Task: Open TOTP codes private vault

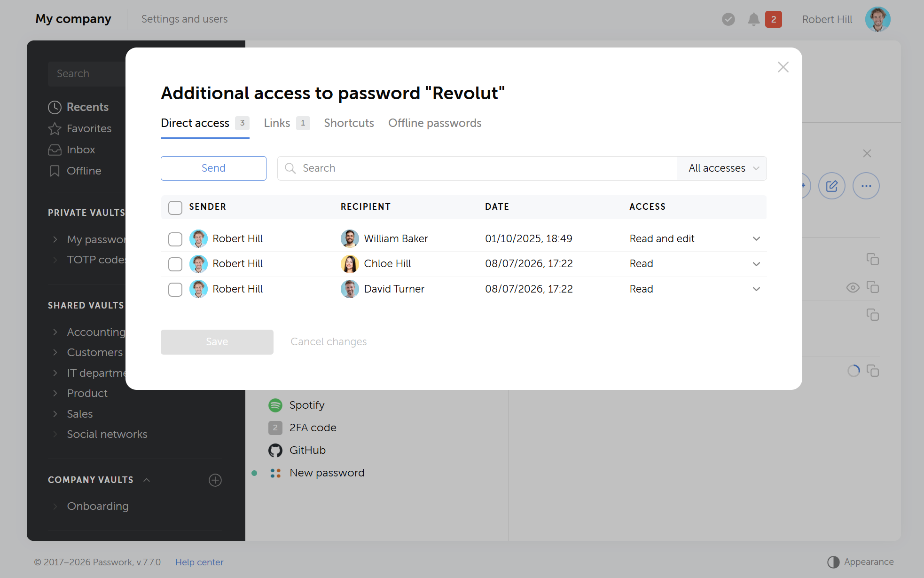Action: click(95, 260)
